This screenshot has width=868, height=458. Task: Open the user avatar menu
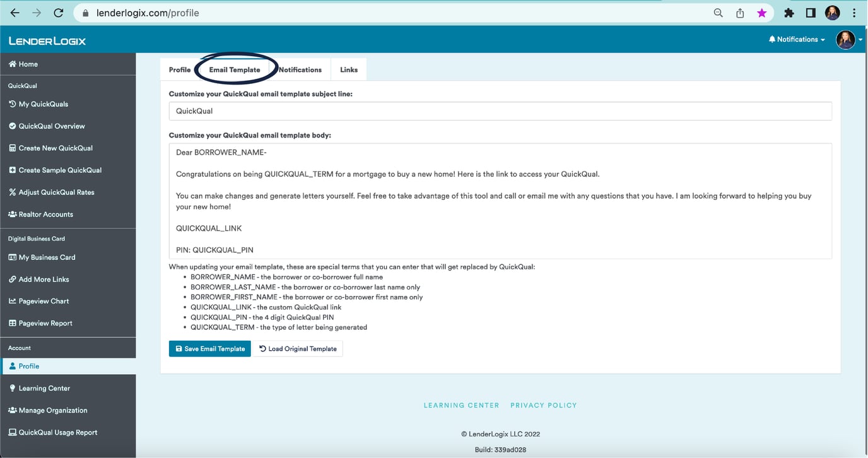point(845,39)
